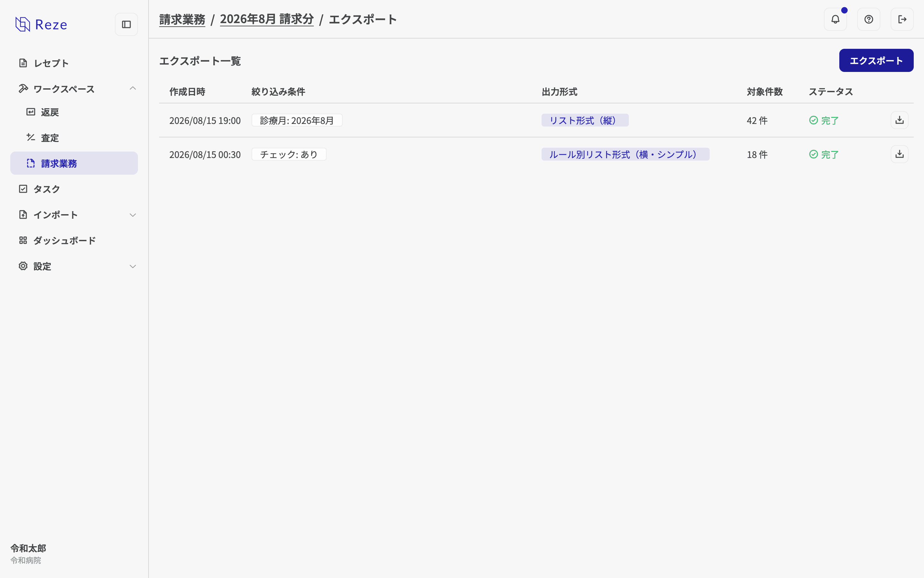924x578 pixels.
Task: Click the 2026/08/15 00:30 date cell
Action: 205,154
